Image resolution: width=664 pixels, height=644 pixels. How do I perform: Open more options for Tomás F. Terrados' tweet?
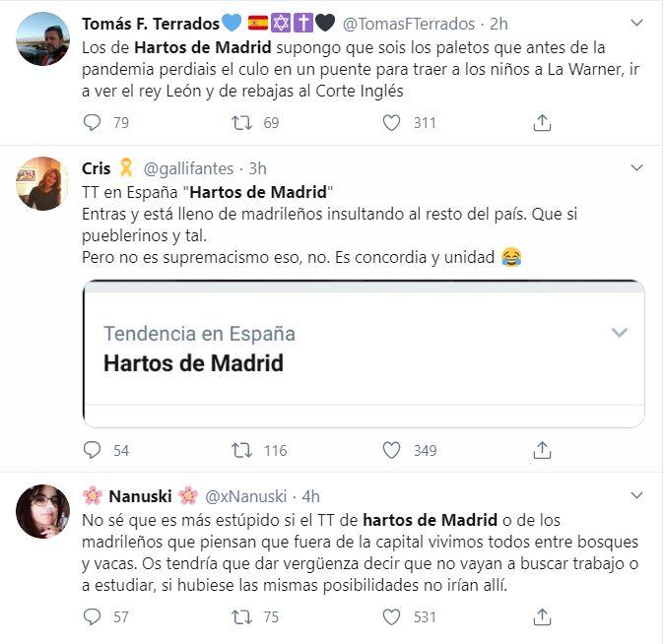[x=637, y=23]
